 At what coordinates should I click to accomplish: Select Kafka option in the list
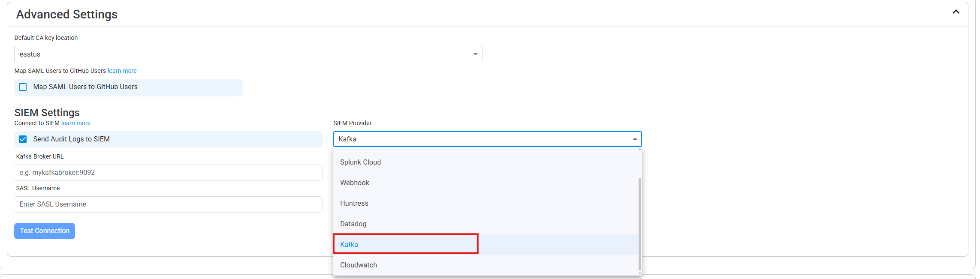(349, 245)
